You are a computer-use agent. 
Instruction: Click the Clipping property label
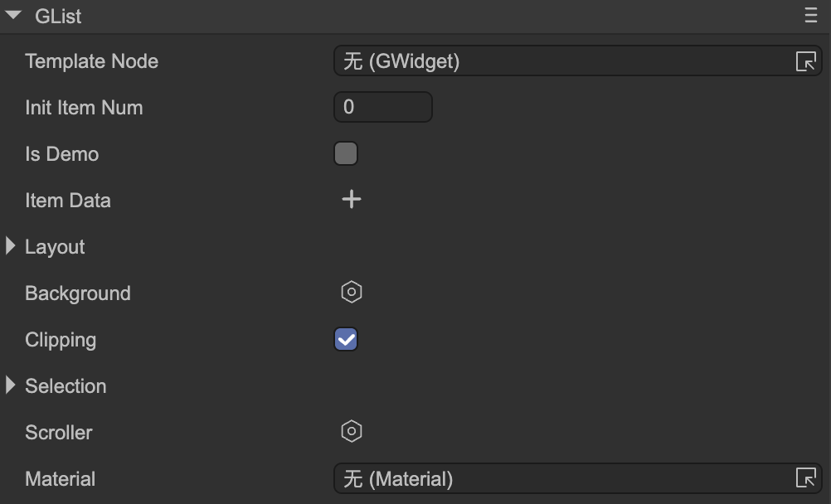point(61,340)
